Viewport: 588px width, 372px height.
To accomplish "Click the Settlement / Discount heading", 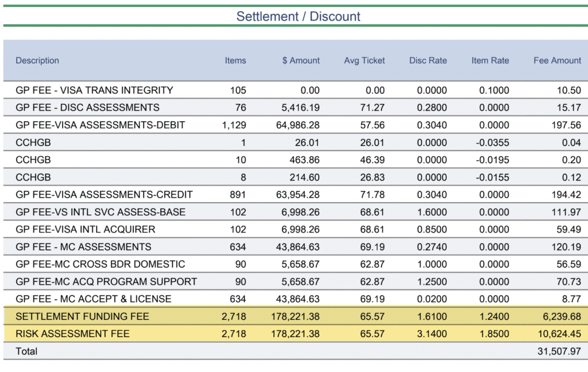I will (298, 16).
